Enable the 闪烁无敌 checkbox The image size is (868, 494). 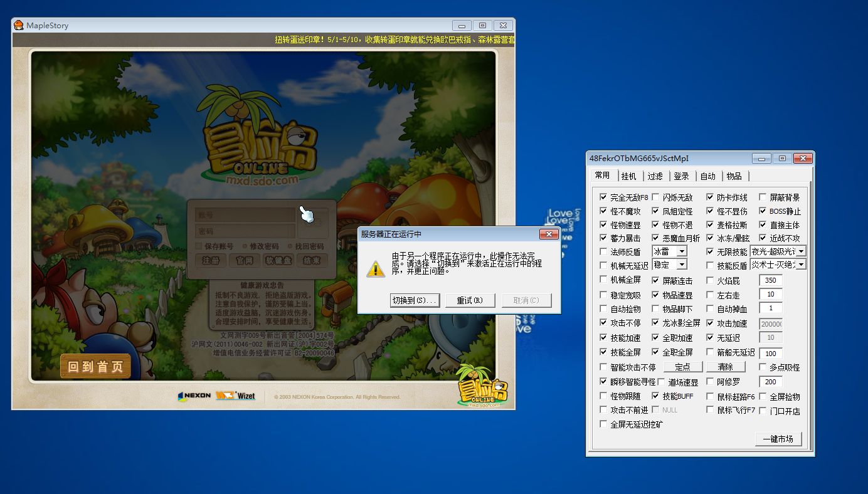tap(655, 197)
